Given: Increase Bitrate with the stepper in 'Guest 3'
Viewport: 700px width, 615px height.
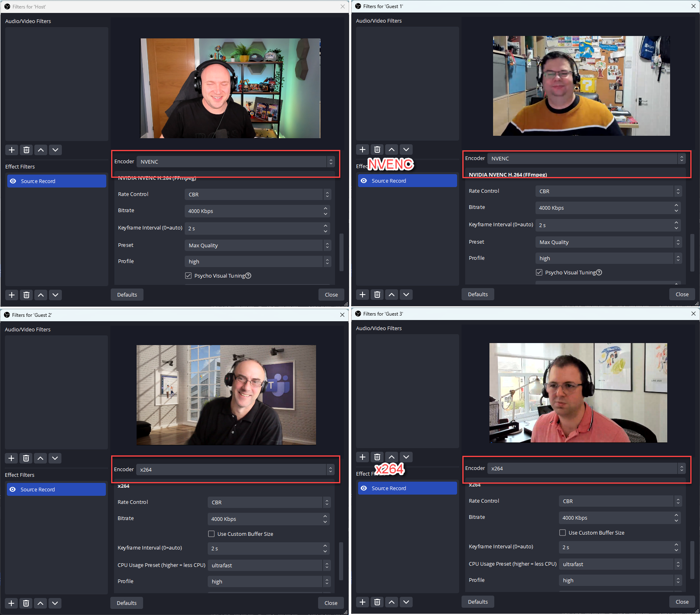Looking at the screenshot, I should [677, 516].
